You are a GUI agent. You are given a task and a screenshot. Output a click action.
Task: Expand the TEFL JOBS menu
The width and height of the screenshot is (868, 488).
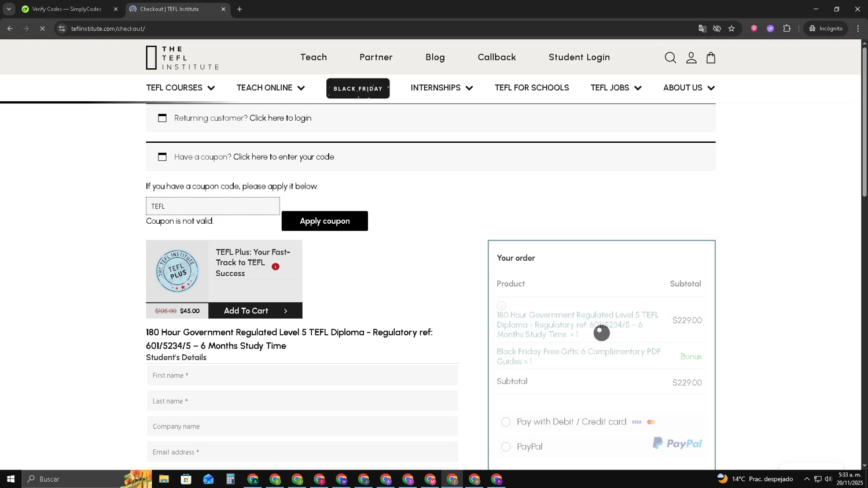point(616,88)
